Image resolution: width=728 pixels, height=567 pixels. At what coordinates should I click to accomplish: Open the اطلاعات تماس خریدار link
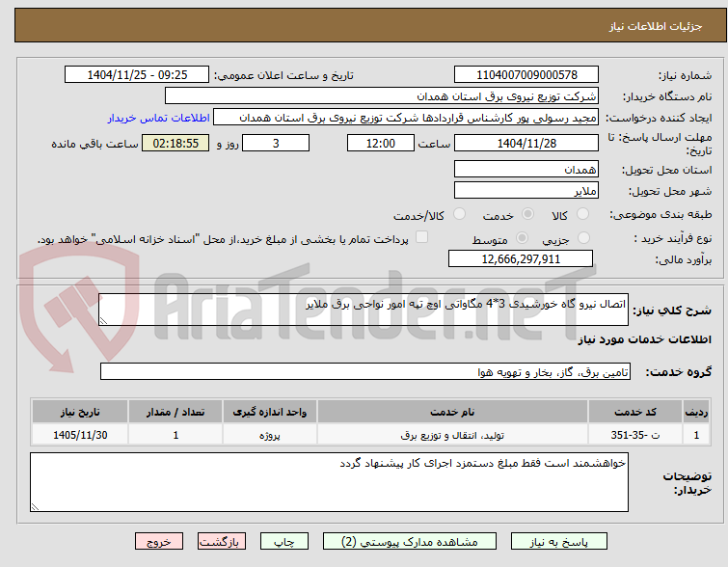tap(159, 118)
